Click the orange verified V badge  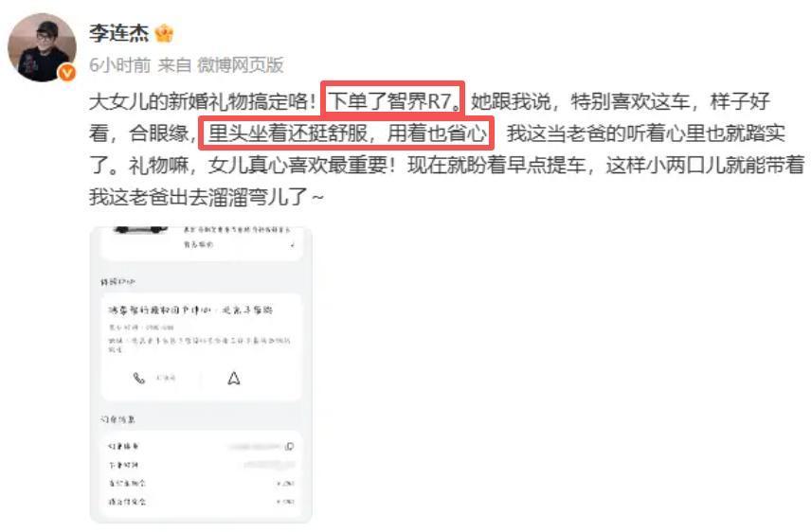pyautogui.click(x=66, y=73)
